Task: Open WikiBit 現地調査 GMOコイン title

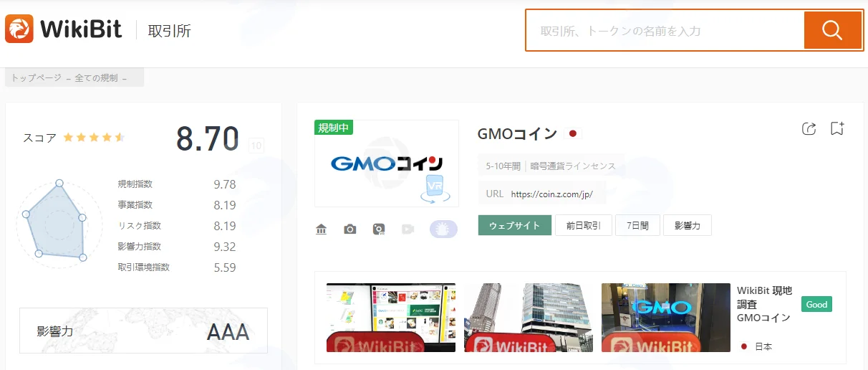Action: [x=765, y=304]
